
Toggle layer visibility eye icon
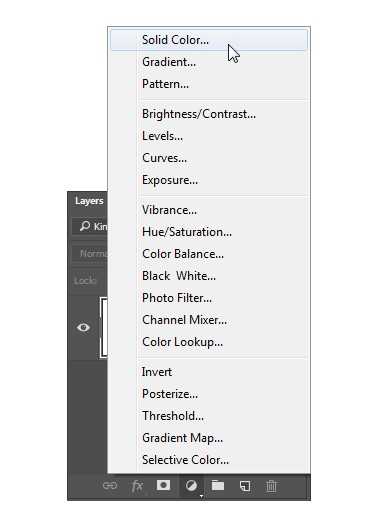[x=83, y=327]
